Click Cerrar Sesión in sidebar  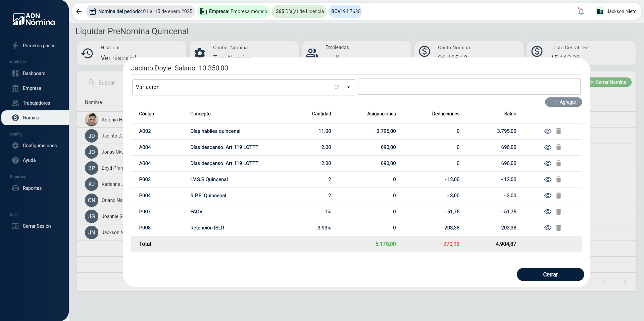[34, 226]
